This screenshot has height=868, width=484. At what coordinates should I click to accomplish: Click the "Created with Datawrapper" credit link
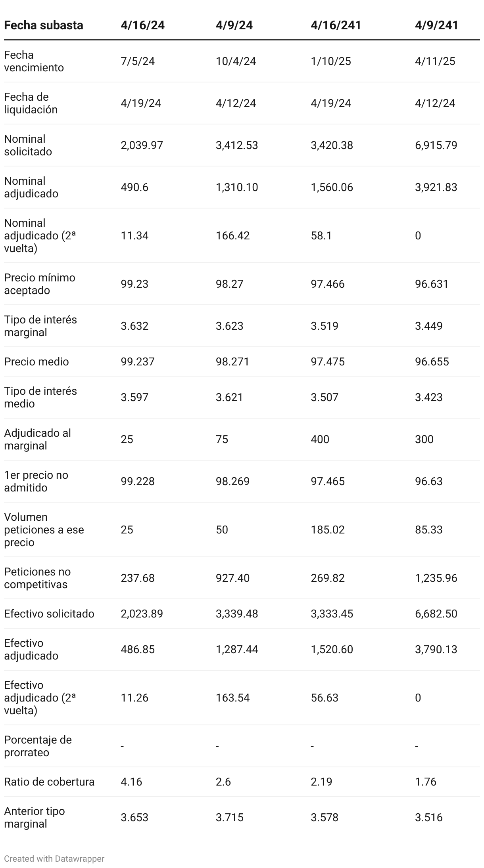click(x=54, y=858)
